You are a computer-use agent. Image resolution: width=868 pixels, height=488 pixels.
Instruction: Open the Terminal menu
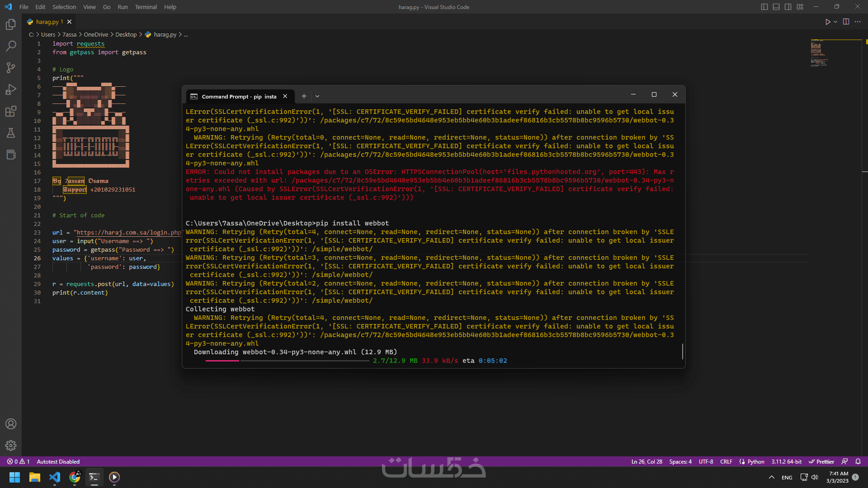pos(146,7)
